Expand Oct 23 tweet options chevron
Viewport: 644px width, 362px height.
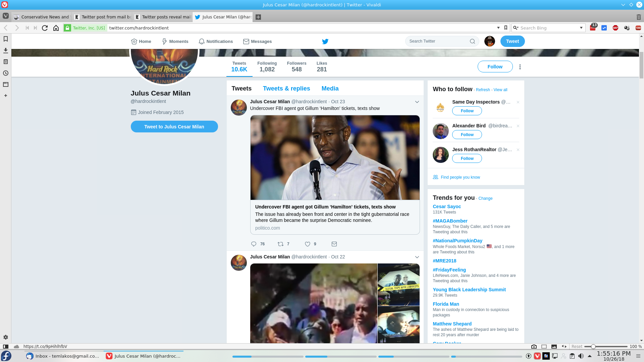417,102
